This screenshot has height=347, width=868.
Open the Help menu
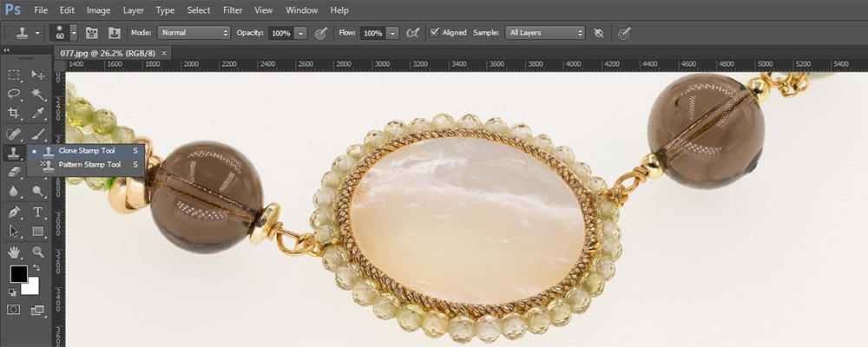(339, 10)
